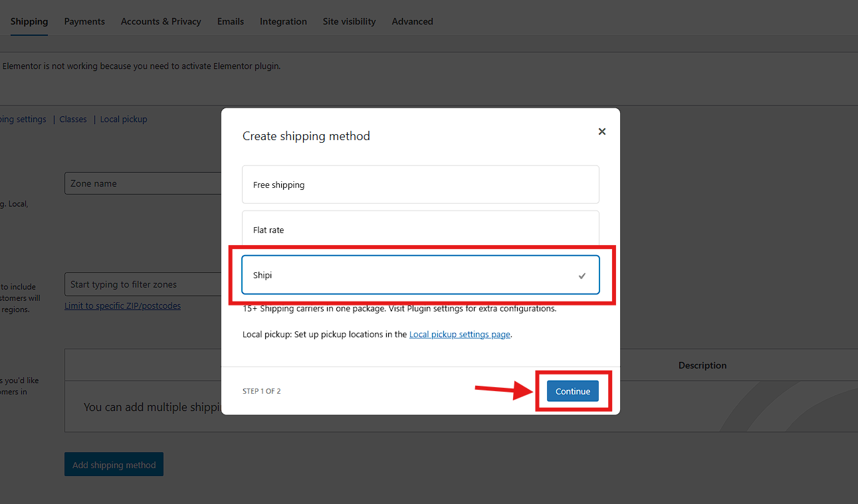Switch to the Shipping tab

click(x=29, y=21)
